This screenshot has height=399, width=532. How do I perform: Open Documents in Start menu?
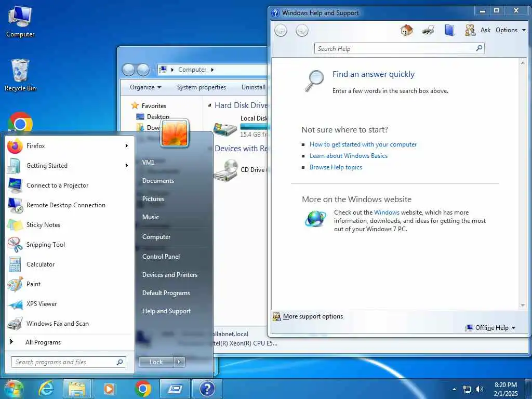[x=158, y=181]
